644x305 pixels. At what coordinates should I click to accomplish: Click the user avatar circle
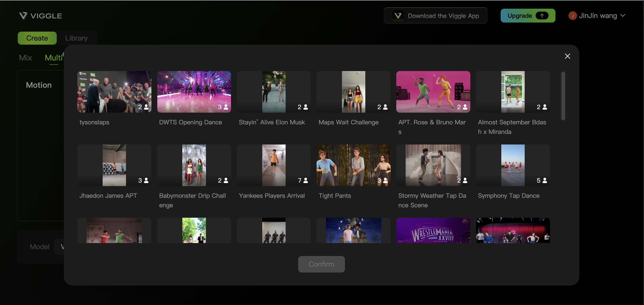pos(572,16)
